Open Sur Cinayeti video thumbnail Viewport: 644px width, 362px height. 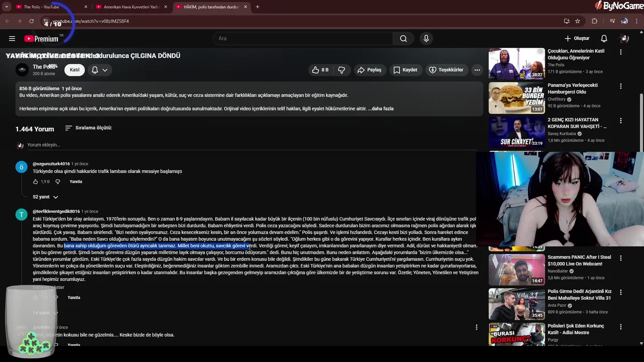point(516,132)
